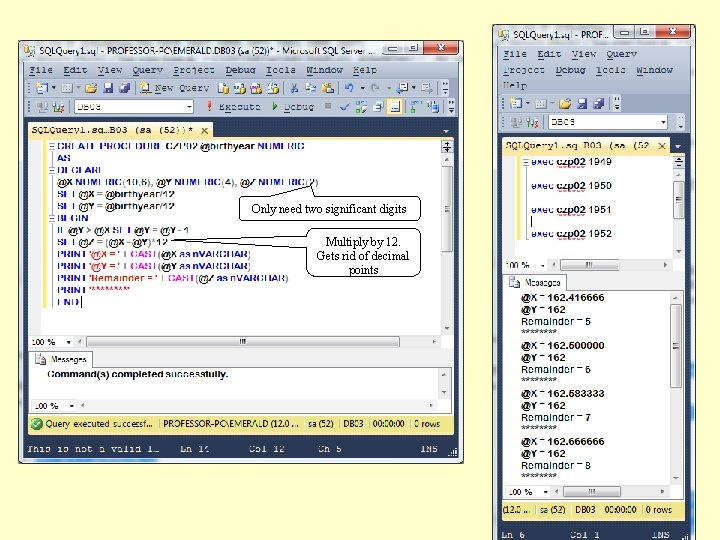The image size is (720, 540).
Task: Click New Query button in main toolbar
Action: pyautogui.click(x=174, y=88)
